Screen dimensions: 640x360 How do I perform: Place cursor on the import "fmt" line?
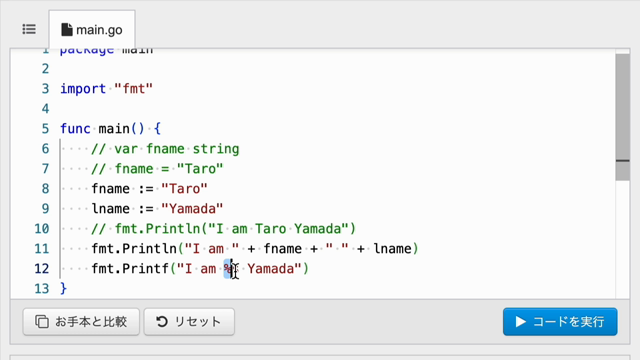pos(106,89)
